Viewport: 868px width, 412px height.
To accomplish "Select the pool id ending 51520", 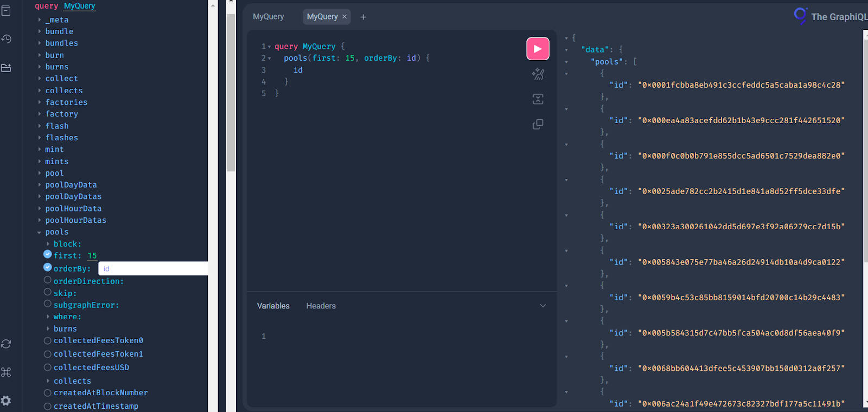I will coord(741,120).
